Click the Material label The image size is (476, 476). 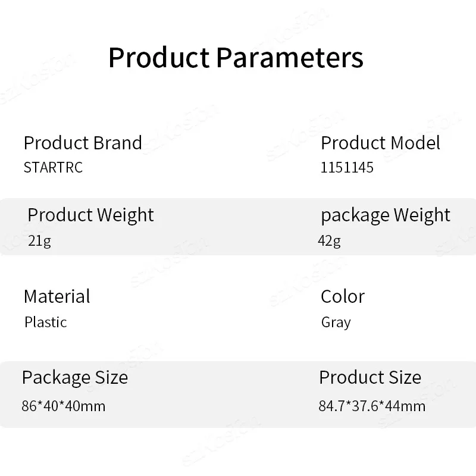[x=57, y=296]
